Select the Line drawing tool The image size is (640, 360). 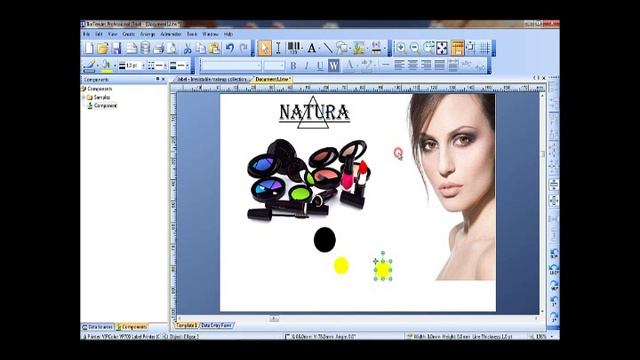[x=328, y=48]
